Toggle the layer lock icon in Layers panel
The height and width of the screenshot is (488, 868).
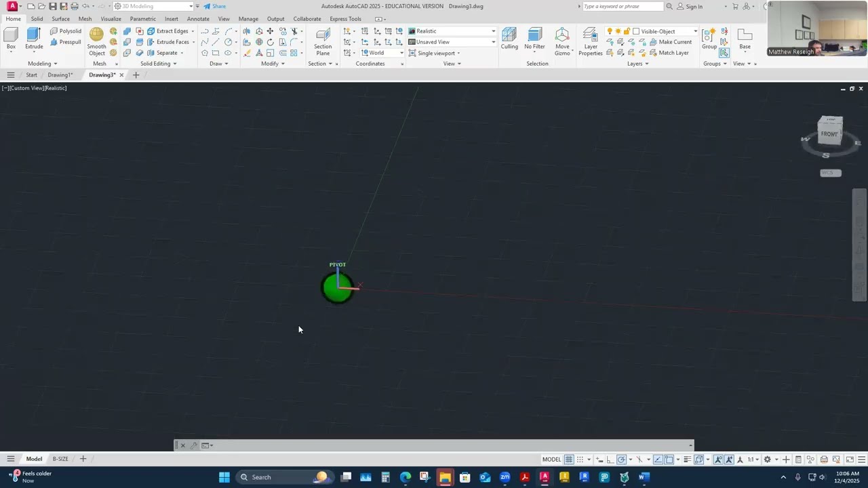pyautogui.click(x=627, y=31)
